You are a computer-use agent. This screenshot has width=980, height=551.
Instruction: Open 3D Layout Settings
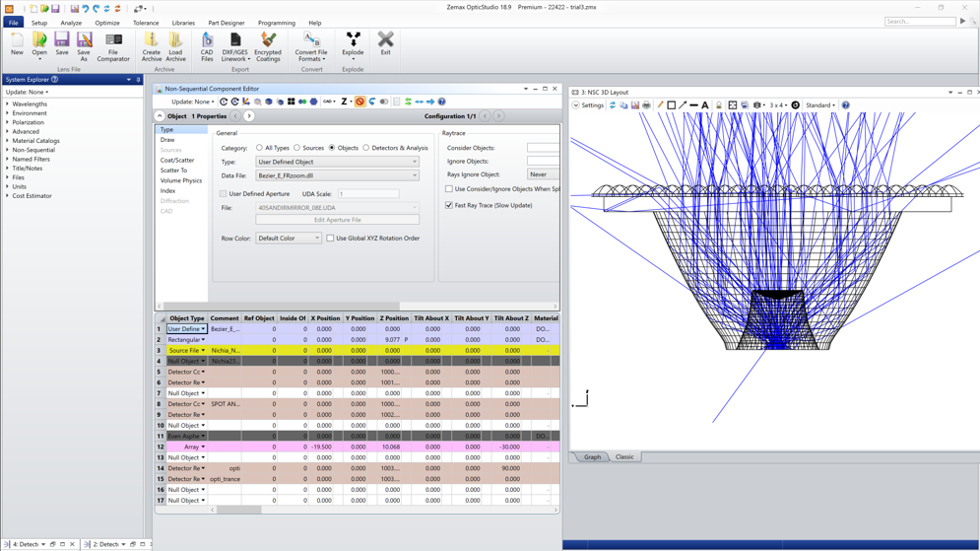click(x=587, y=105)
